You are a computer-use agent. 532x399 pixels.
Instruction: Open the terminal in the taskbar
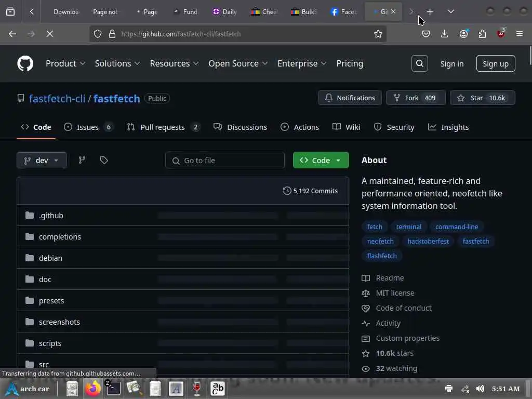click(x=113, y=388)
